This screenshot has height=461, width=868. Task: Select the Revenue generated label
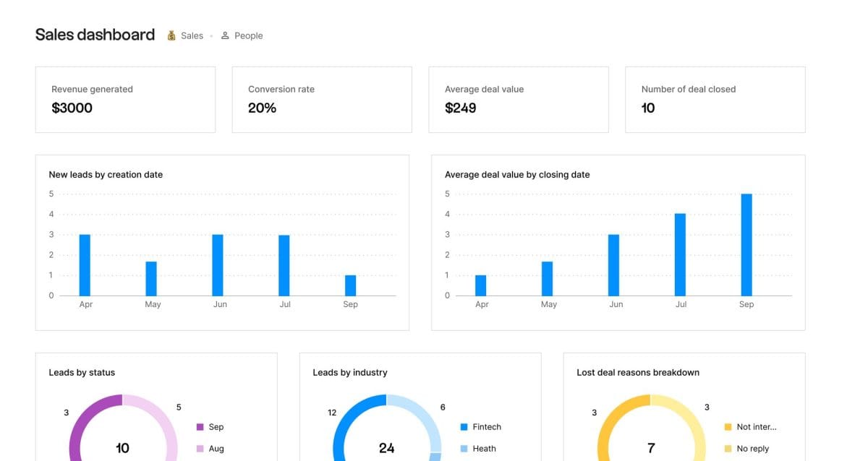point(92,90)
